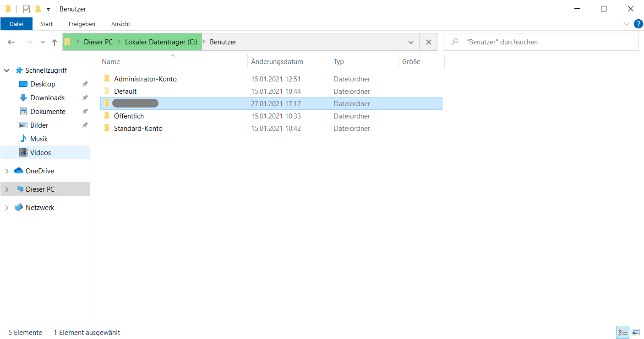Select OneDrive in the navigation pane

point(39,171)
